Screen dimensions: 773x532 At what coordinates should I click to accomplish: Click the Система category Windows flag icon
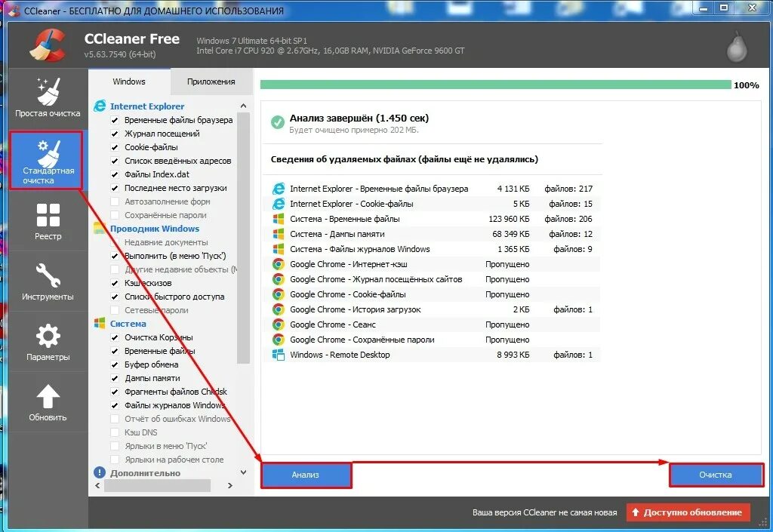pos(100,323)
